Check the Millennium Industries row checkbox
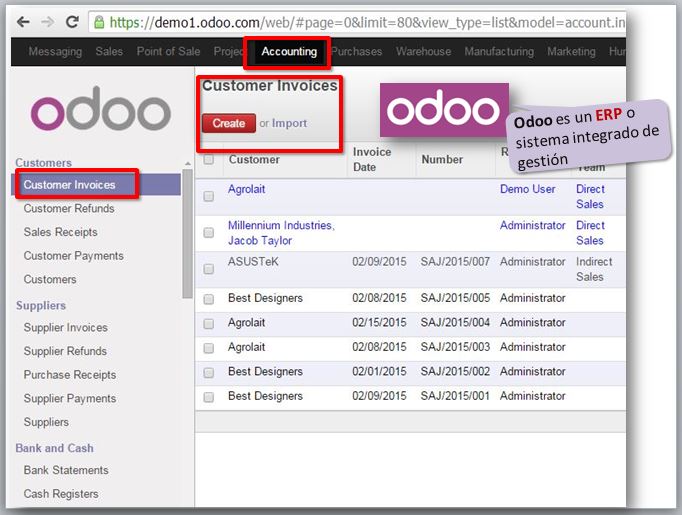The image size is (682, 515). click(209, 233)
